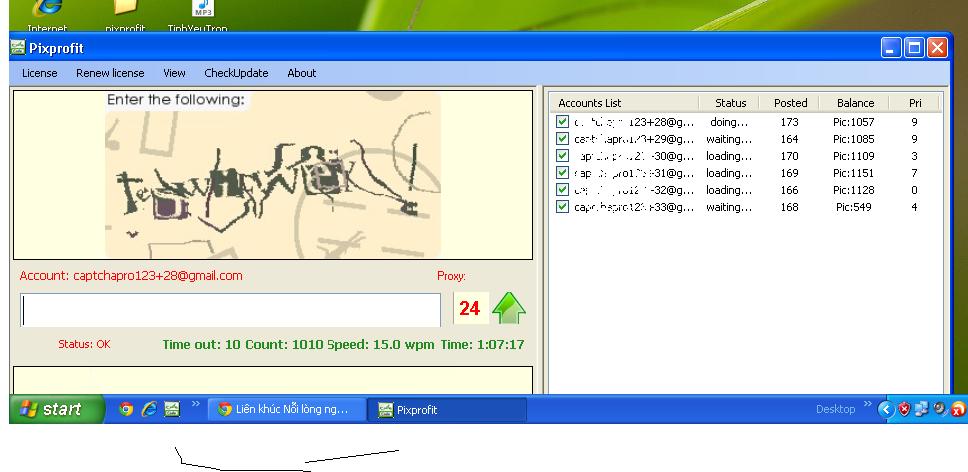Click the Account: captchapro123+28@gmail.com label
968x472 pixels.
tap(131, 276)
